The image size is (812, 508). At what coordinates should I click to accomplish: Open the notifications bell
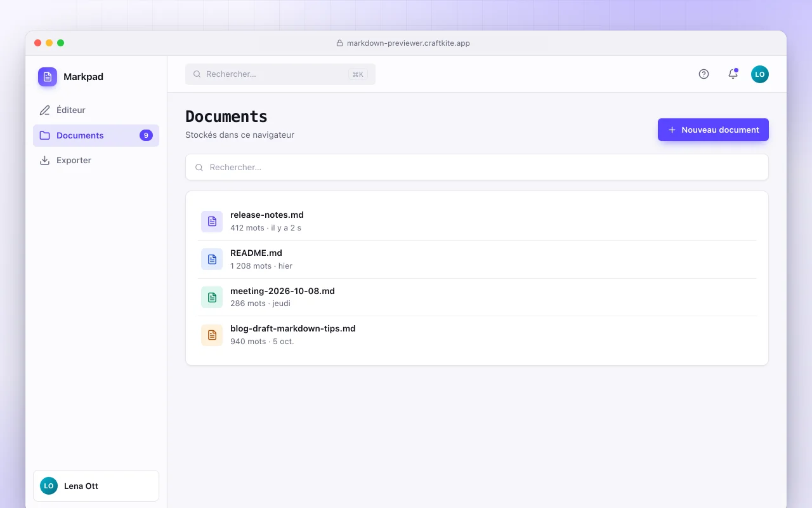733,74
